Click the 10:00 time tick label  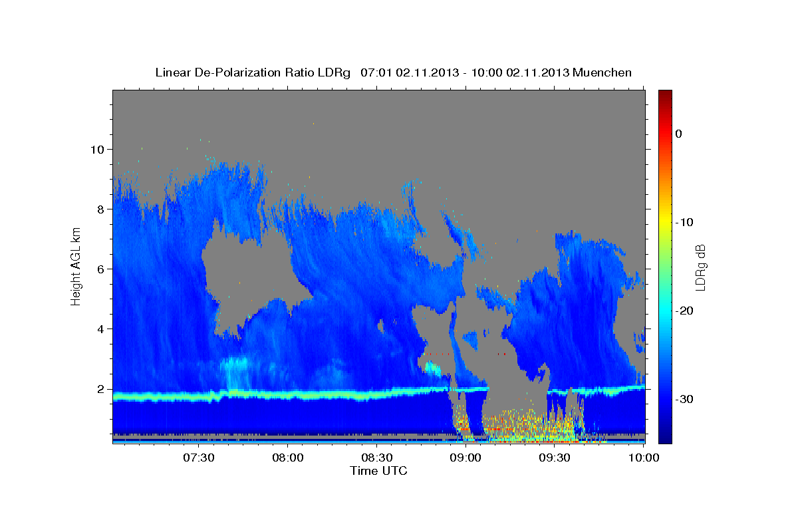coord(644,458)
